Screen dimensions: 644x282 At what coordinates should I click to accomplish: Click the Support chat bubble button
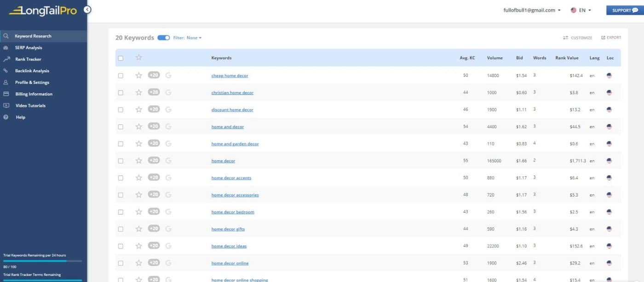[625, 10]
